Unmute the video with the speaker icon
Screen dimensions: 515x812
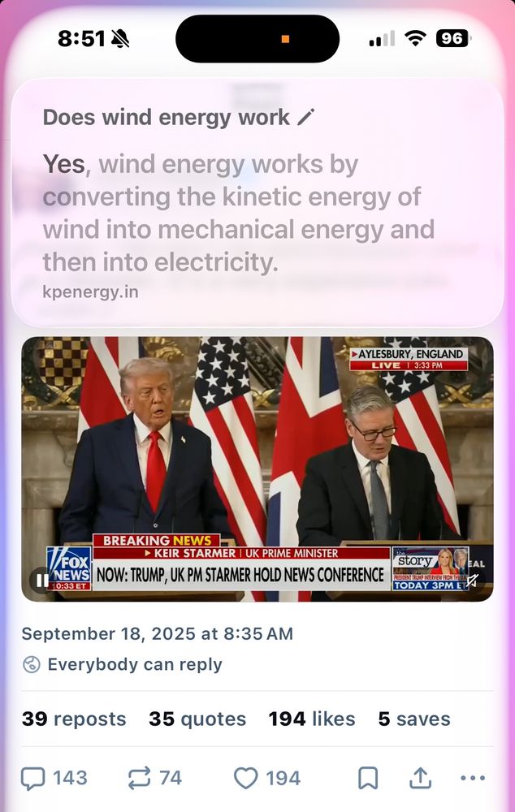[471, 581]
